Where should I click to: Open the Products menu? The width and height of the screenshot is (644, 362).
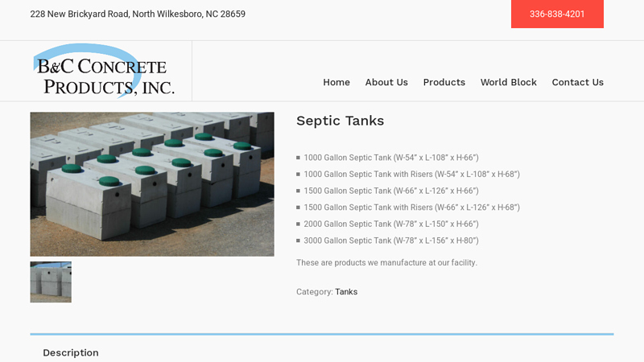444,82
